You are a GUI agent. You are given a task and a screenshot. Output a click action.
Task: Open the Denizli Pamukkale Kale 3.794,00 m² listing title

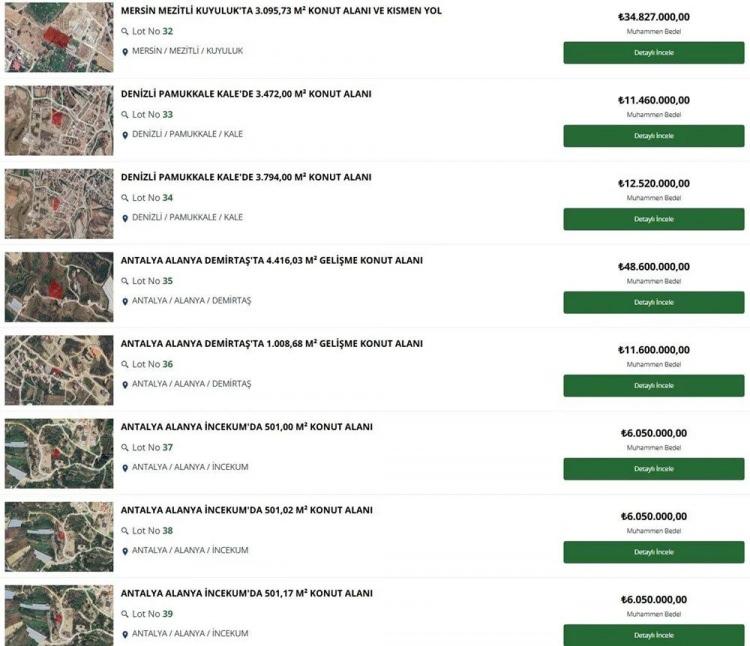pyautogui.click(x=246, y=177)
